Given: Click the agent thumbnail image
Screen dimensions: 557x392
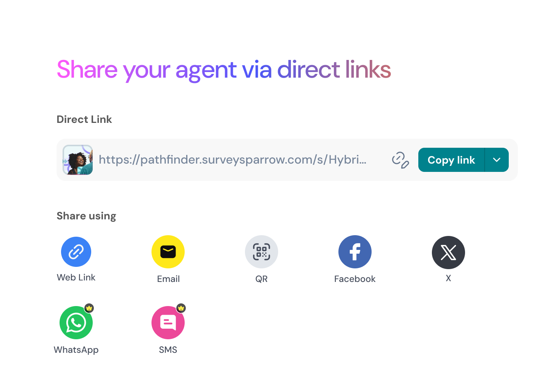Looking at the screenshot, I should [78, 160].
